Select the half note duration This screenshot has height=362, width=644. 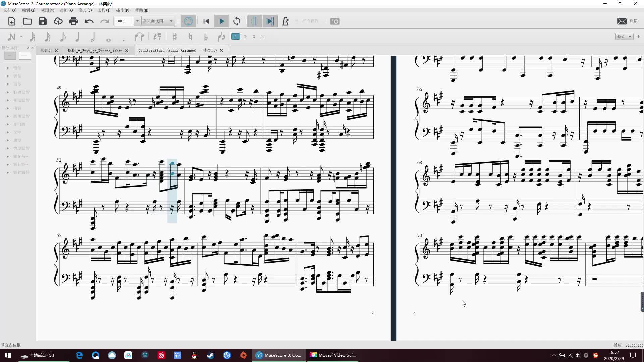93,37
